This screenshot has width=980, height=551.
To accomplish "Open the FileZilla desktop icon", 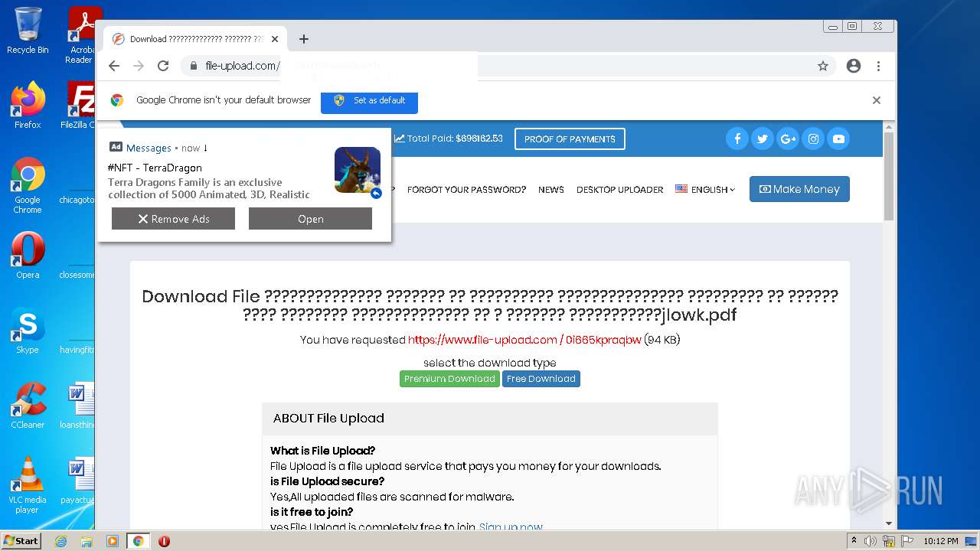I will (x=80, y=106).
